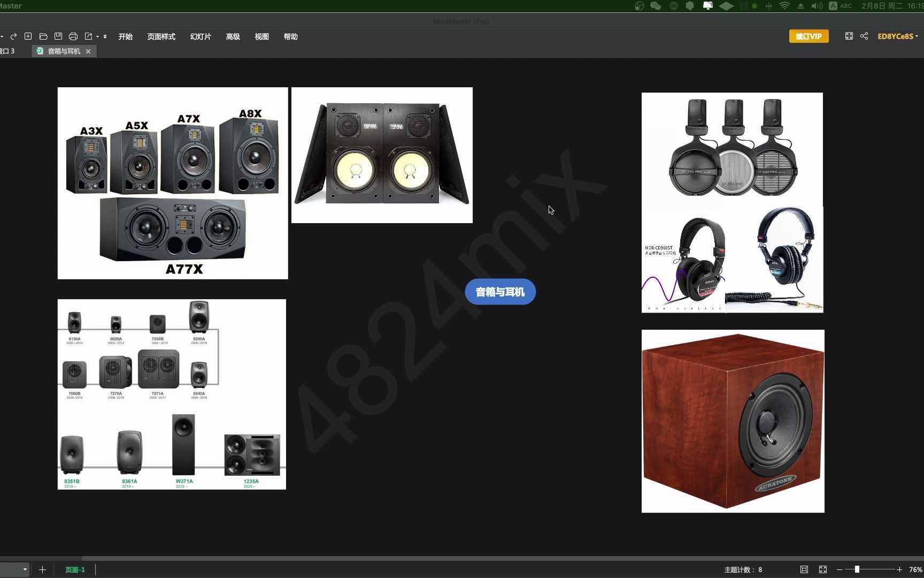Select the Auratone cube speaker image
The image size is (924, 578).
tap(733, 421)
